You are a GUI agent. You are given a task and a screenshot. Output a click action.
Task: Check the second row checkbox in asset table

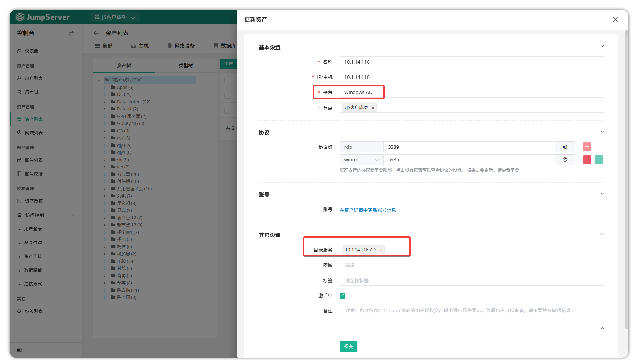pos(227,96)
